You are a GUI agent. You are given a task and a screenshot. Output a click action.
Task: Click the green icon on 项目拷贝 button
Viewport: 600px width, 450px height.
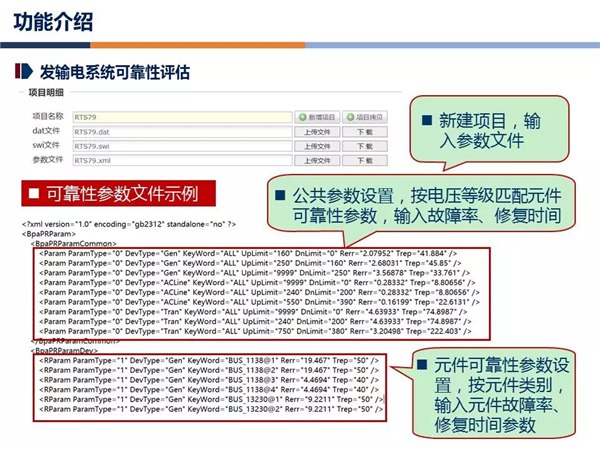350,117
